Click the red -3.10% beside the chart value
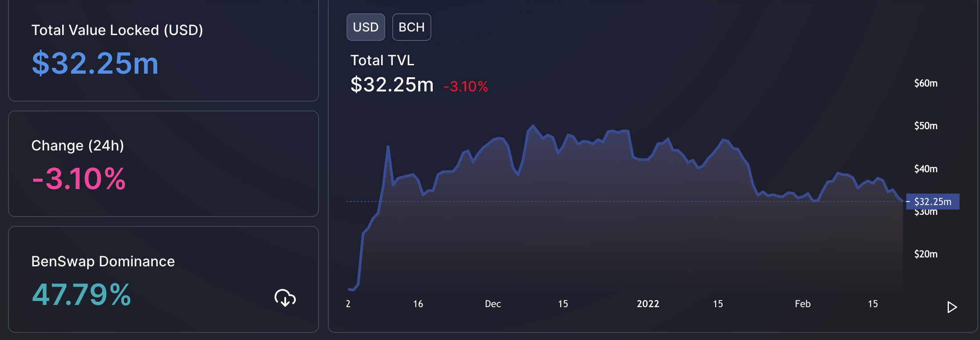The image size is (980, 340). [466, 86]
